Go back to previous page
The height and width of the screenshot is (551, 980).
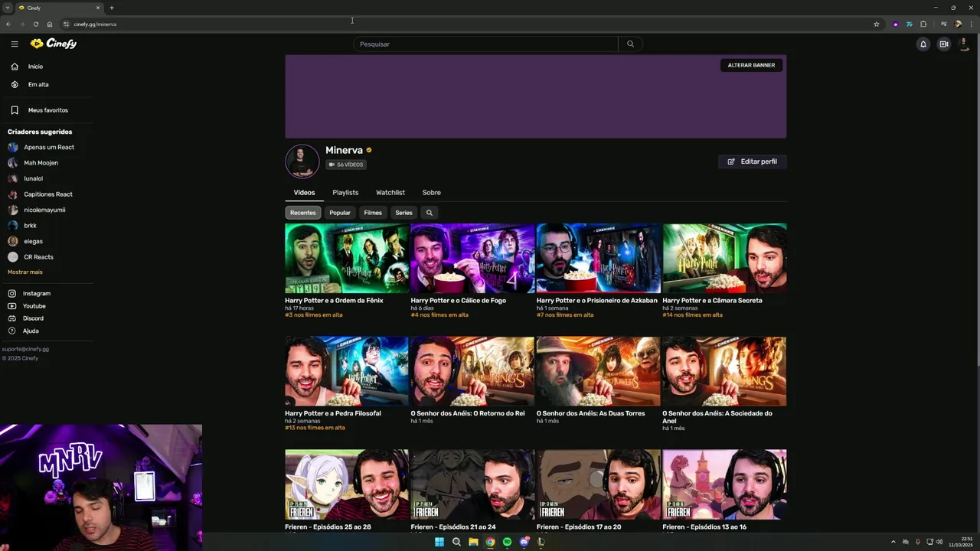click(8, 24)
